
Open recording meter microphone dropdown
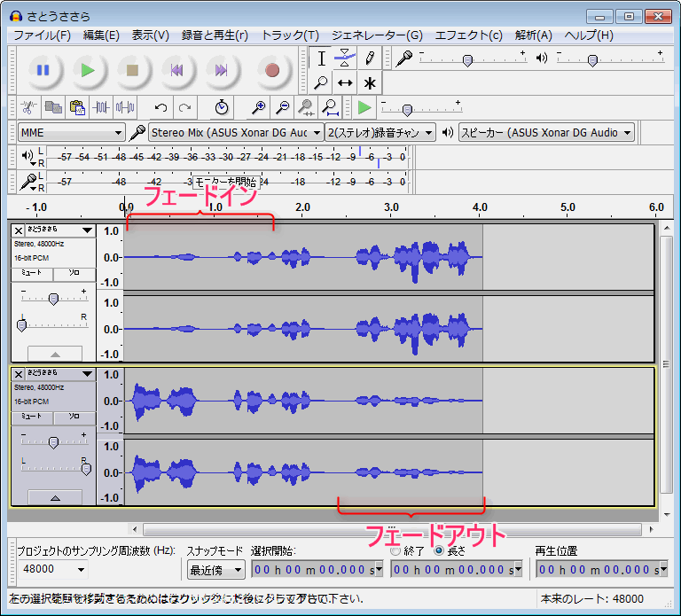coord(28,183)
